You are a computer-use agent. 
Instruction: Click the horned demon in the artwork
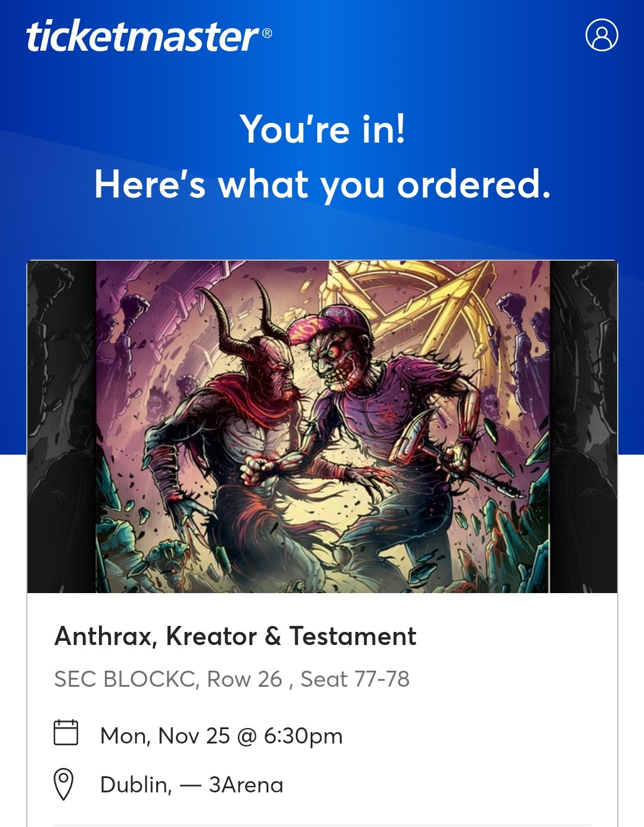tap(239, 430)
